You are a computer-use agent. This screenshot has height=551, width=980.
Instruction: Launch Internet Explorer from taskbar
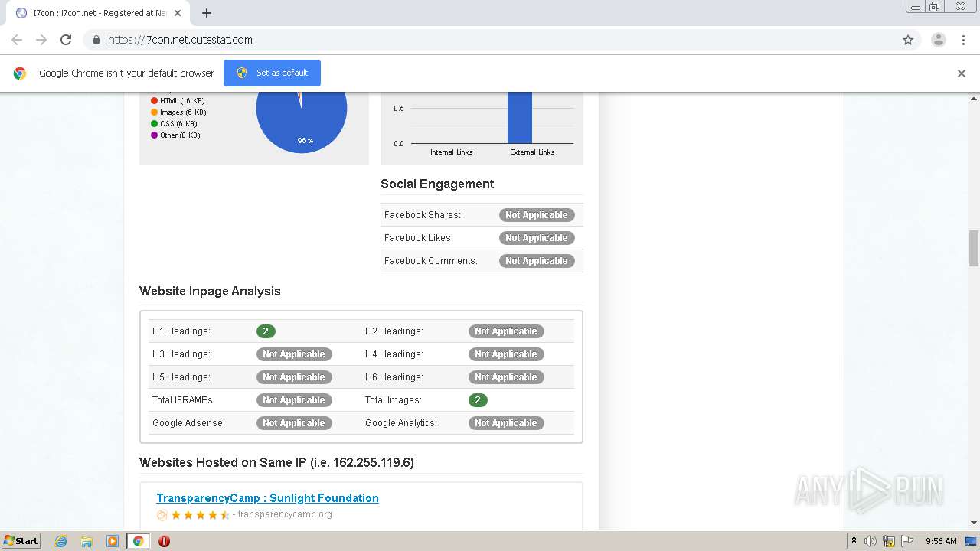[61, 541]
